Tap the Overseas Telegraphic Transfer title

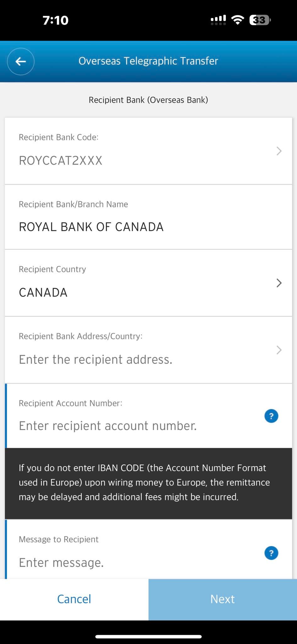148,61
